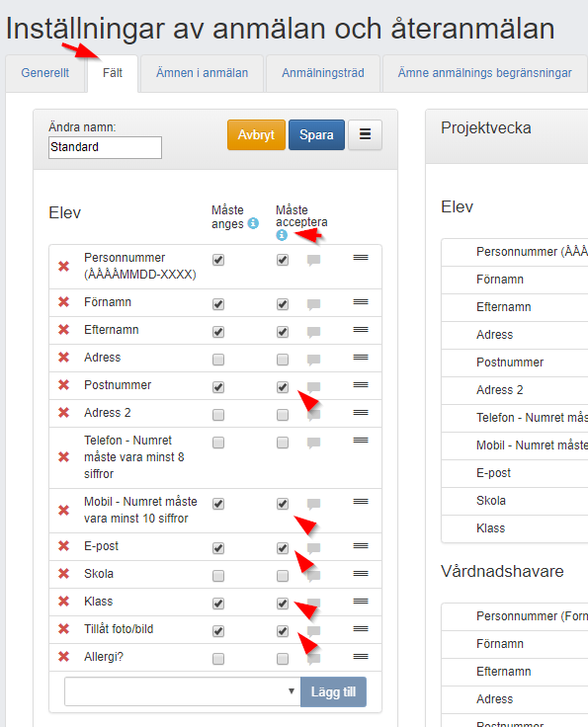Click drag handle on E-post row

pos(361,545)
